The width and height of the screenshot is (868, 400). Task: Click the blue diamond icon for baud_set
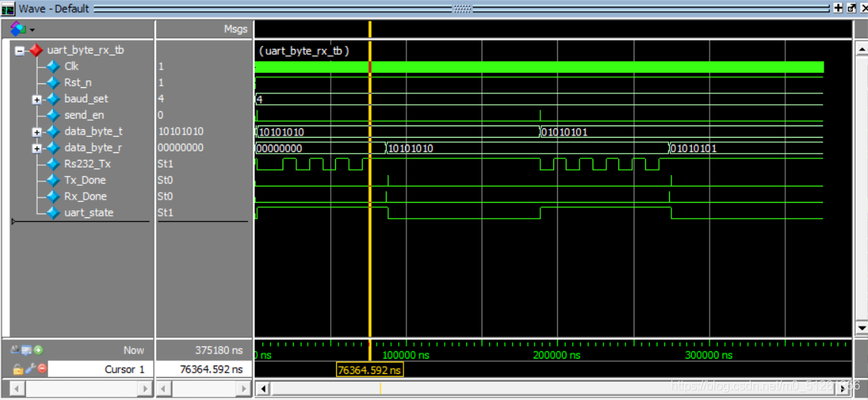point(53,99)
